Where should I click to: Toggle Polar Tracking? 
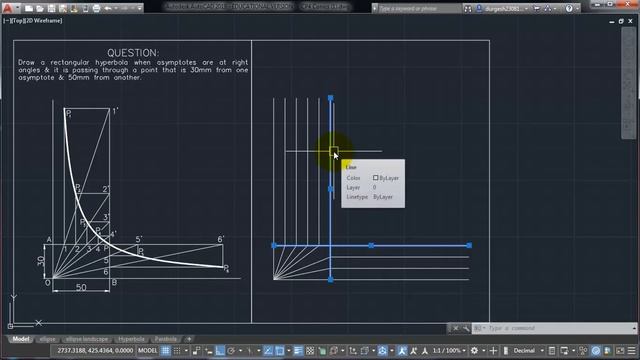click(231, 351)
